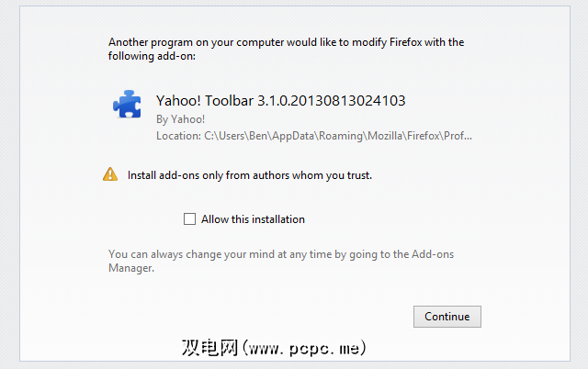Enable the Allow this installation checkbox
Image resolution: width=588 pixels, height=369 pixels.
tap(190, 219)
